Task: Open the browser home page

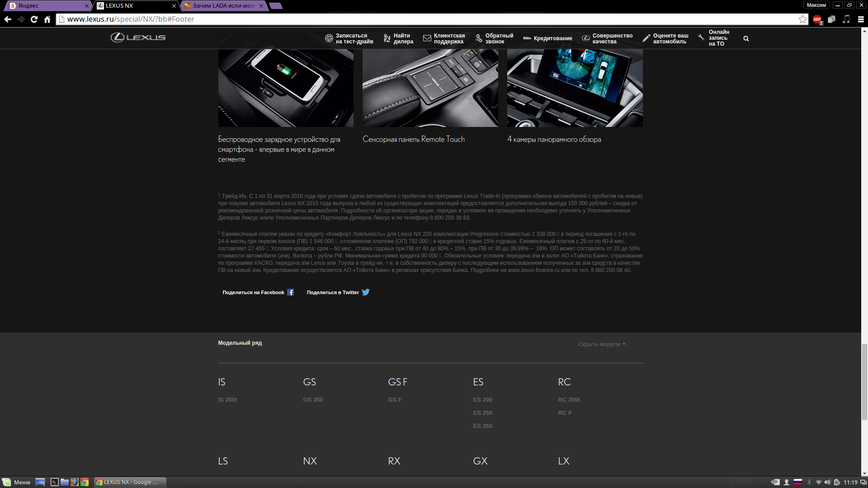Action: pyautogui.click(x=47, y=19)
